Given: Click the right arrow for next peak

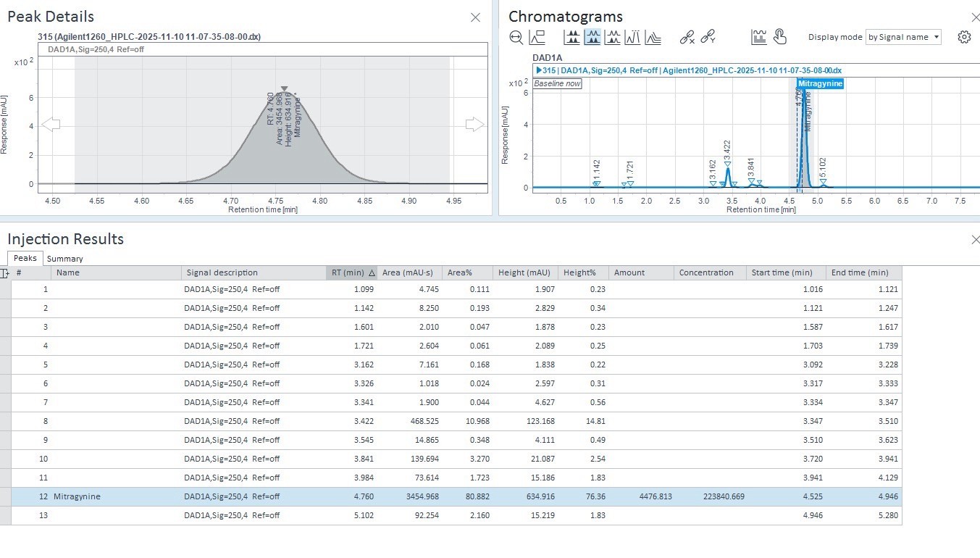Looking at the screenshot, I should click(x=474, y=125).
